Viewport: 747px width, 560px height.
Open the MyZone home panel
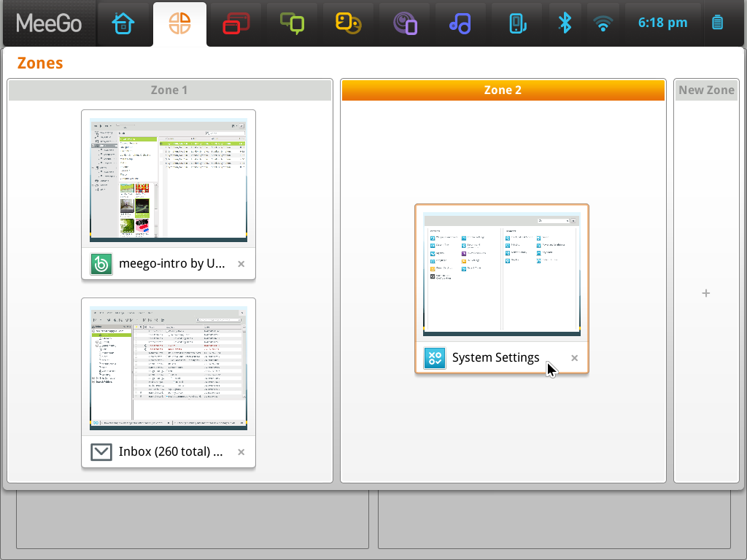point(123,23)
